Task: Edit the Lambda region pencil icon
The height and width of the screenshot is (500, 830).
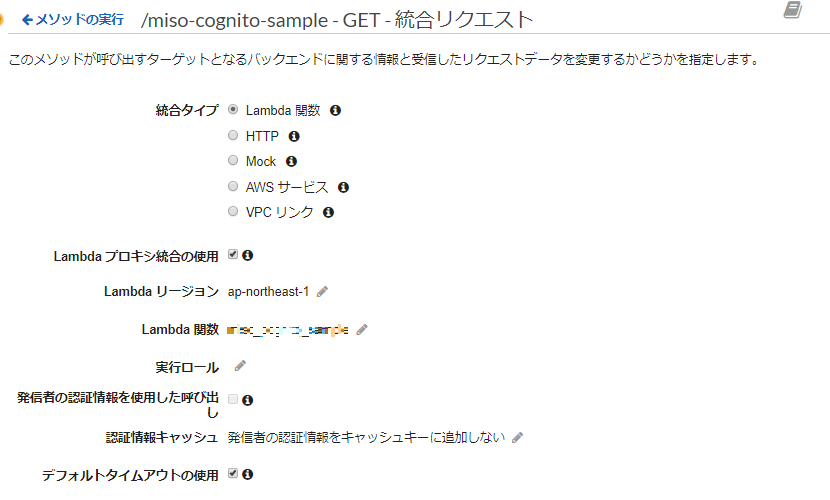Action: click(x=322, y=292)
